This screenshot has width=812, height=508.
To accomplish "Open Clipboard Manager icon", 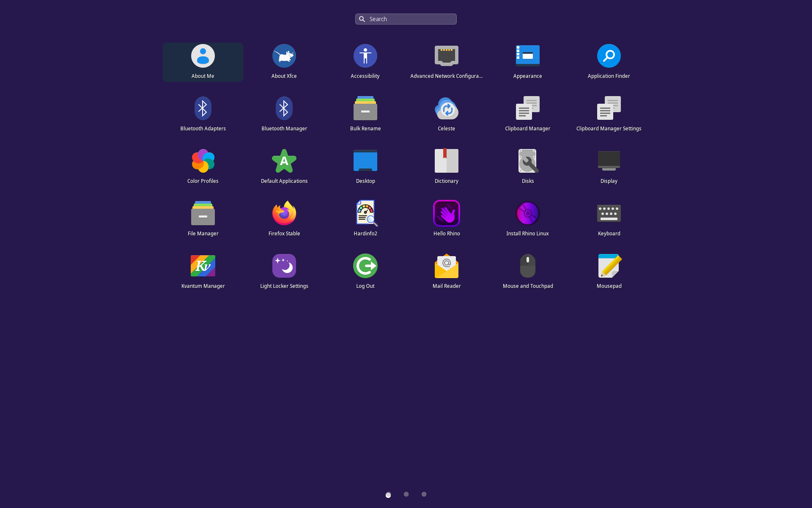I will 528,108.
